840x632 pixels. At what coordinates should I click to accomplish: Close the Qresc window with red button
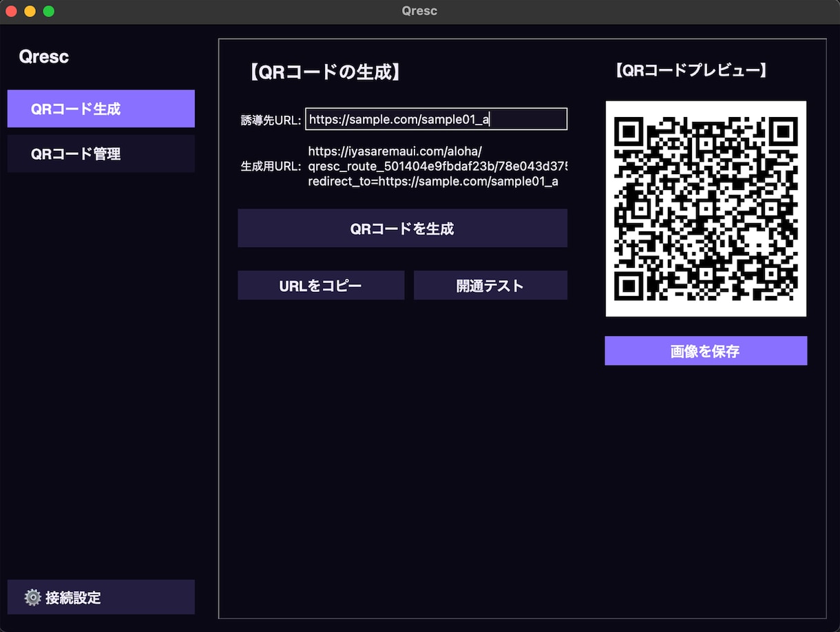click(x=11, y=11)
